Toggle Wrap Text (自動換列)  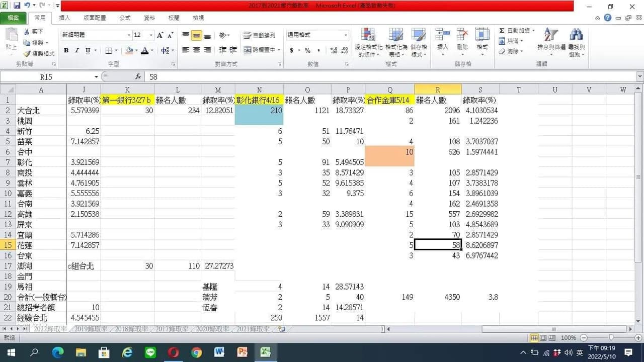click(259, 35)
